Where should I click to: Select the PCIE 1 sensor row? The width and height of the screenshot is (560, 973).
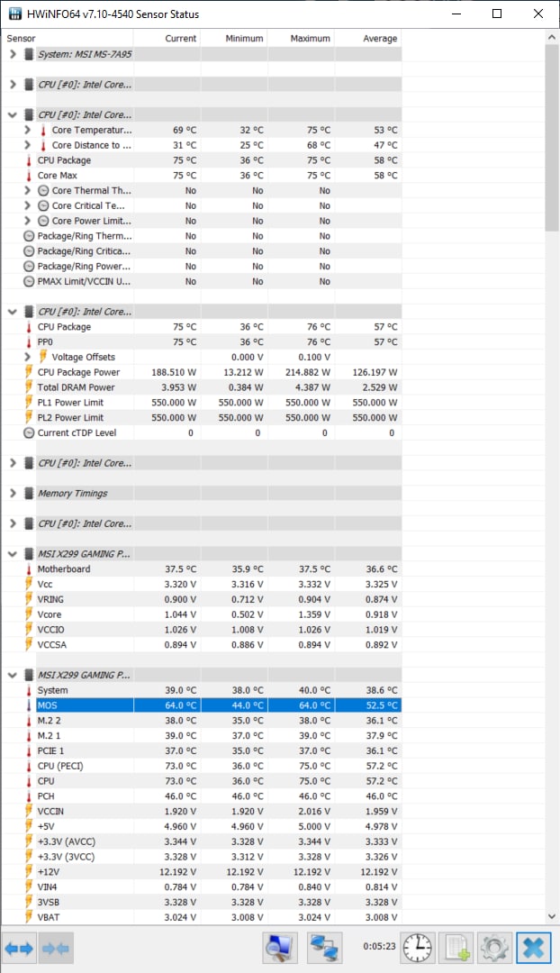[202, 750]
